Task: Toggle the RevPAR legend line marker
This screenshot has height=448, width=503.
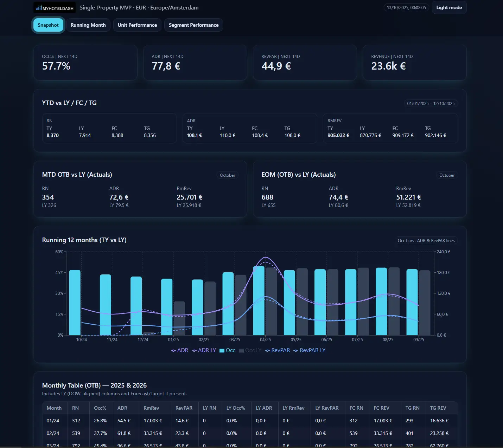Action: (x=267, y=350)
